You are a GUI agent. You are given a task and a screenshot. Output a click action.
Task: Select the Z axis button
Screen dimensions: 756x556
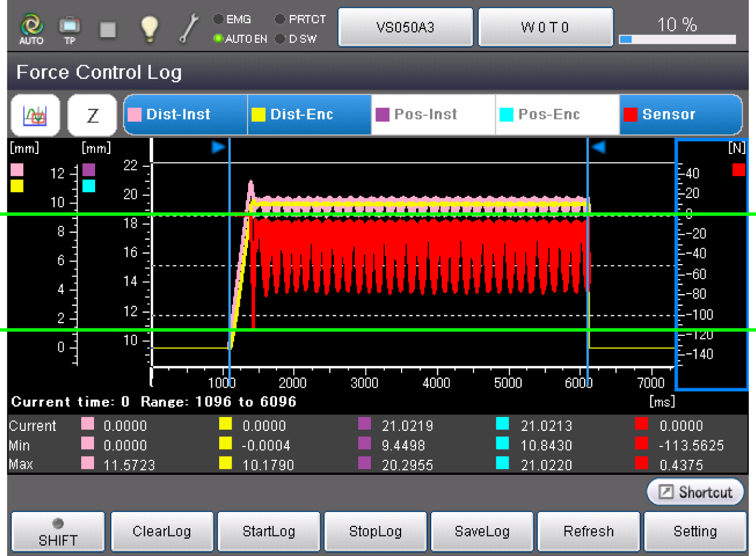coord(92,115)
